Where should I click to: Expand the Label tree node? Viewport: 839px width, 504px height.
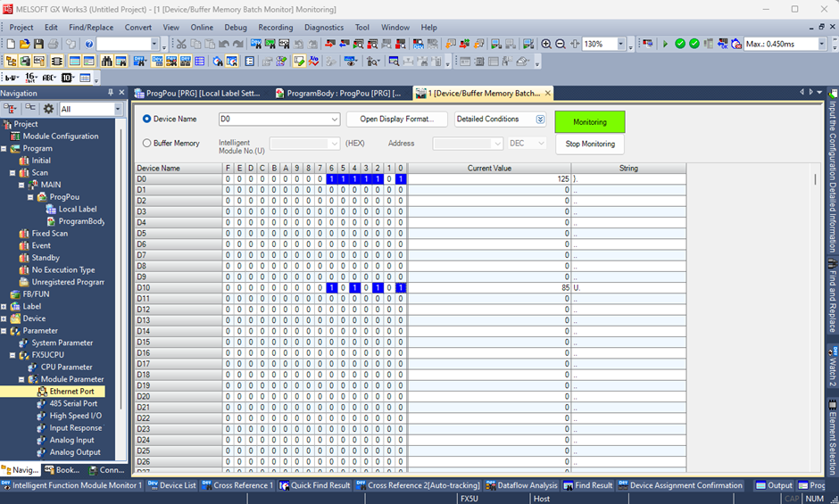[x=4, y=307]
